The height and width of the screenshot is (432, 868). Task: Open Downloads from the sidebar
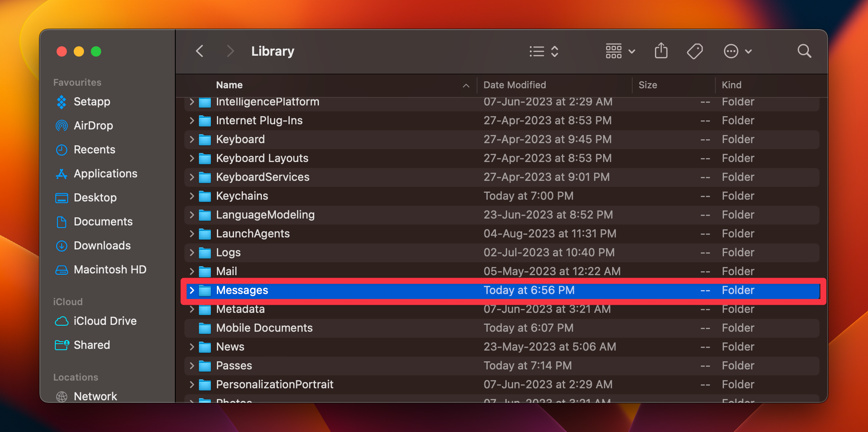pos(93,246)
